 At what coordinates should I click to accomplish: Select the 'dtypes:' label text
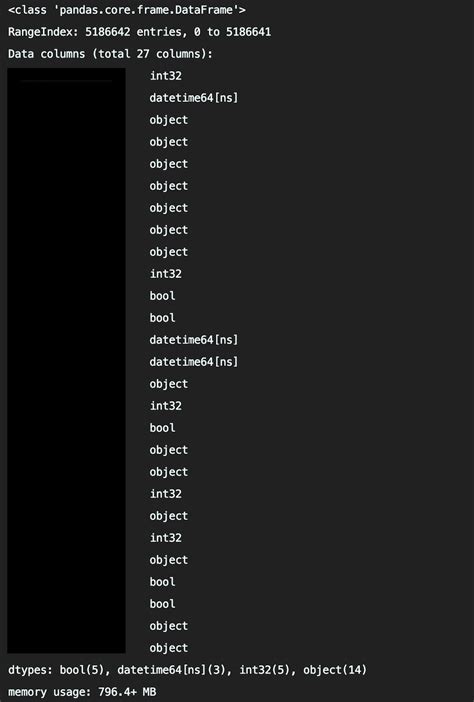tap(30, 670)
